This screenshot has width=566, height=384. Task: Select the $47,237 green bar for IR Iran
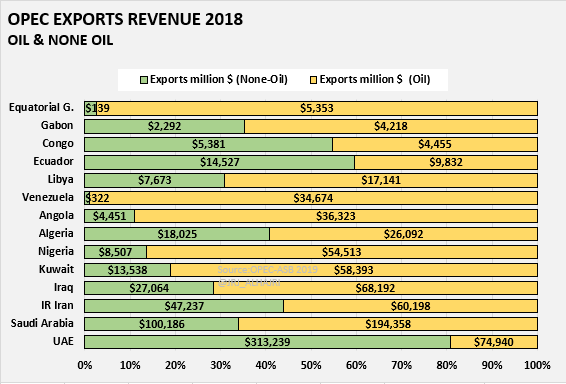[x=184, y=306]
